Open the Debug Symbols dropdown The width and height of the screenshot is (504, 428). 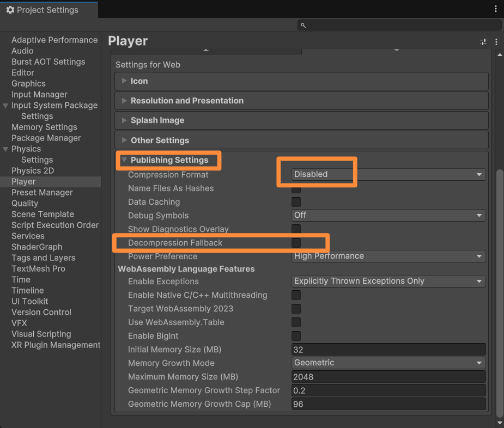(388, 215)
